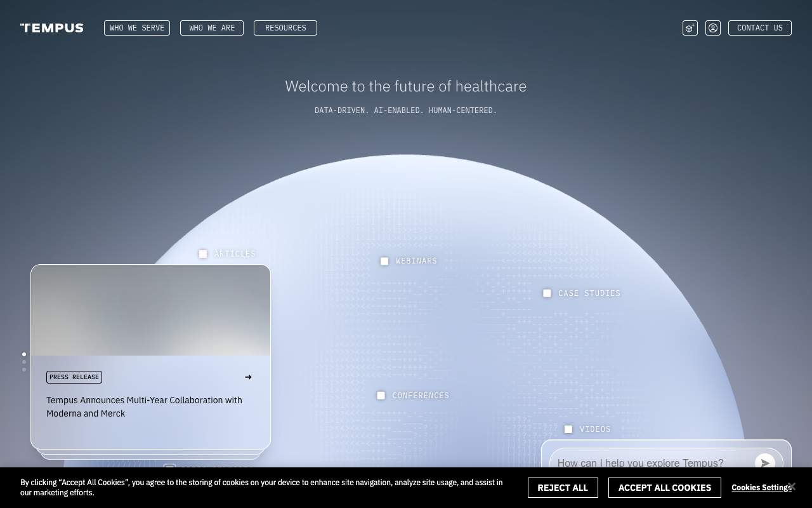812x508 pixels.
Task: Click Reject All cookies button
Action: click(563, 488)
